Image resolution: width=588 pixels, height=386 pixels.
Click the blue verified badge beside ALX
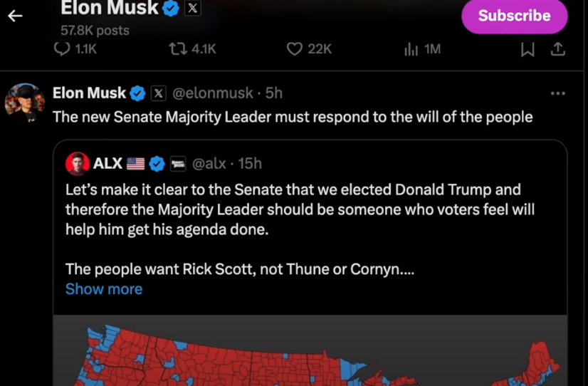tap(157, 164)
